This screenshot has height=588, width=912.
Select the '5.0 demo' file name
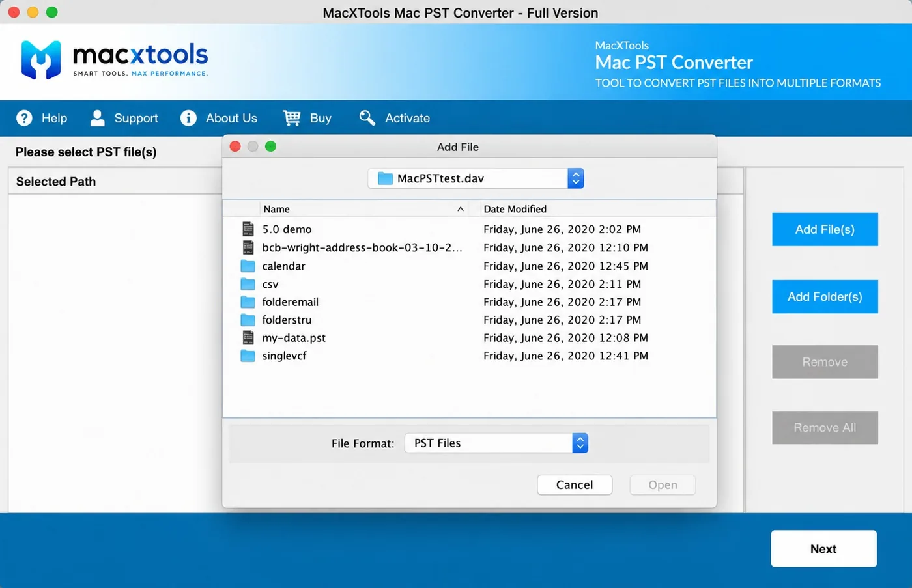click(287, 229)
